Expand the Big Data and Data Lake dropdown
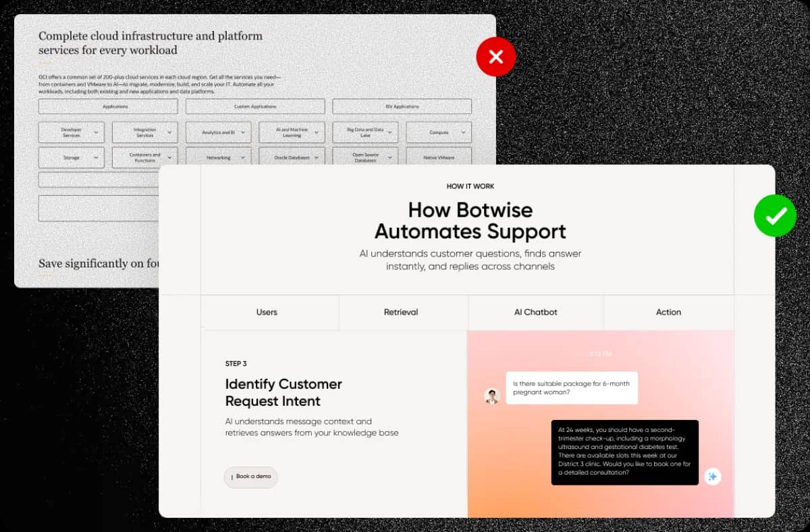The width and height of the screenshot is (810, 532). (365, 132)
